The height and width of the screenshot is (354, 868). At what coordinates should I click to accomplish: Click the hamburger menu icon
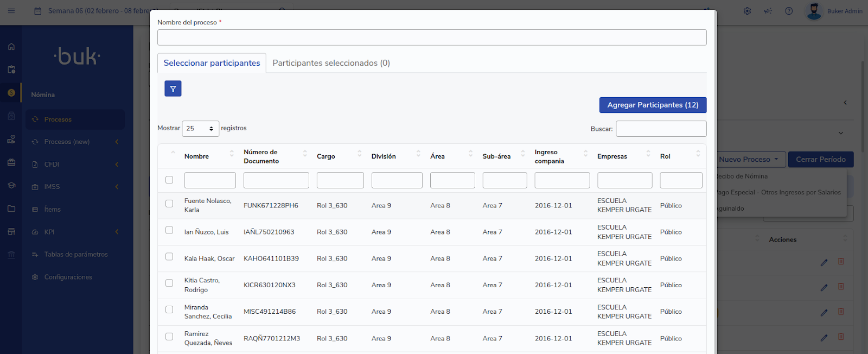click(x=11, y=11)
